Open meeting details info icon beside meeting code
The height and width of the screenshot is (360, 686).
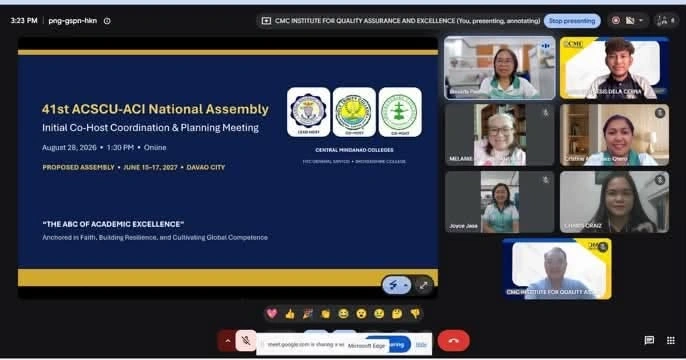point(107,21)
